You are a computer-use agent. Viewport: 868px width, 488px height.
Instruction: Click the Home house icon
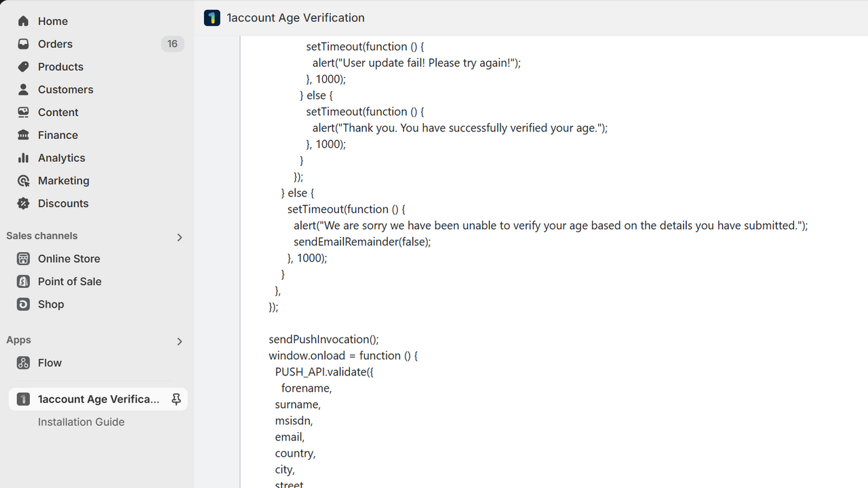24,21
